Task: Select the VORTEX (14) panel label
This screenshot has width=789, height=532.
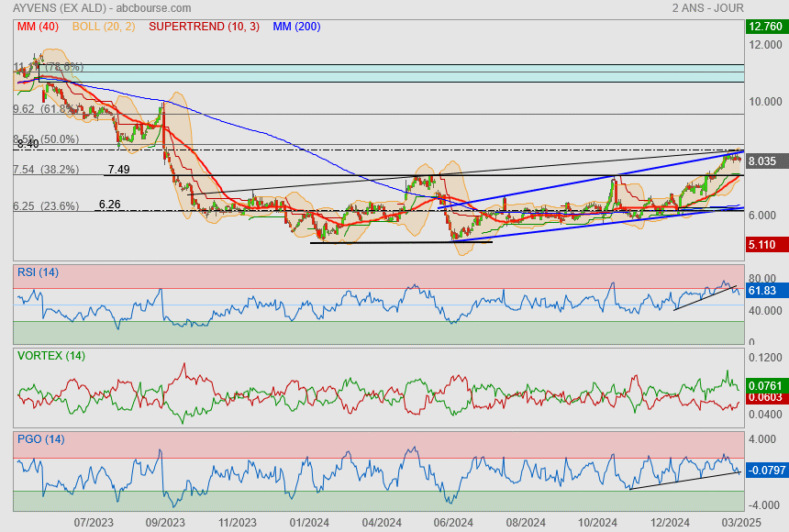Action: [49, 355]
